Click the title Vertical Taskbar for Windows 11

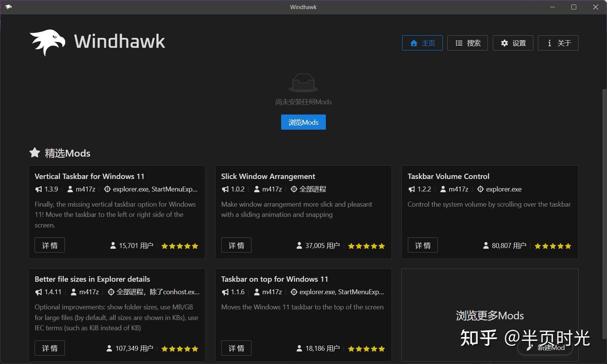tap(89, 176)
